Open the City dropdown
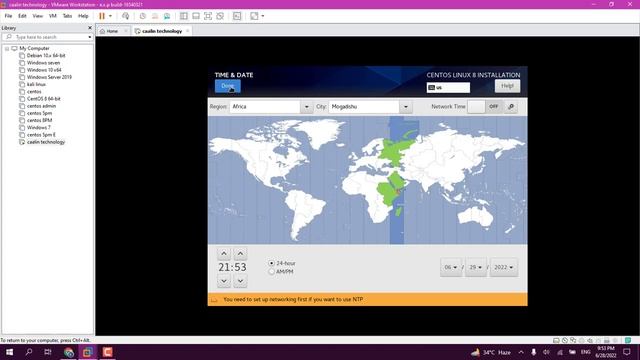Viewport: 640px width, 360px height. click(x=406, y=107)
